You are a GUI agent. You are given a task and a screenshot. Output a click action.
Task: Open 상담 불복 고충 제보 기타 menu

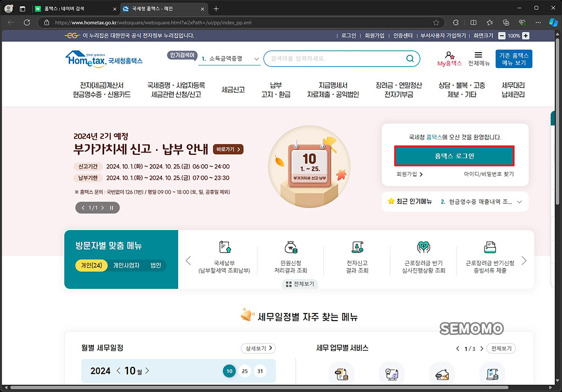pyautogui.click(x=462, y=89)
